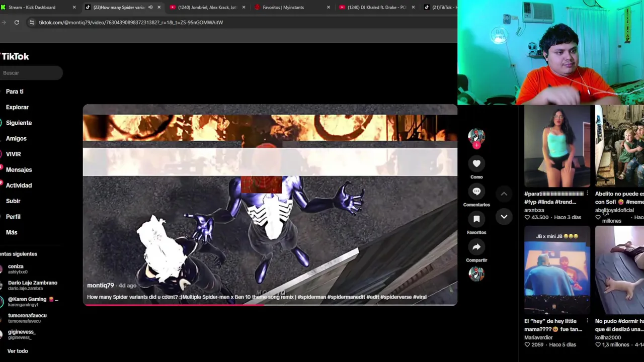Click #viral hashtag in caption
The height and width of the screenshot is (362, 644).
420,297
